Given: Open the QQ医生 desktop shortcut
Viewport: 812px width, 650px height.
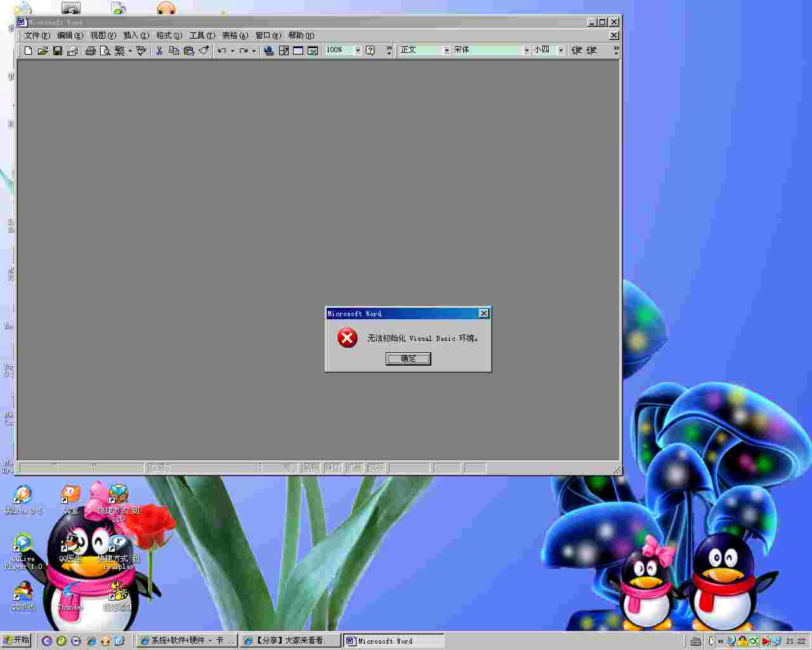Looking at the screenshot, I should 70,547.
